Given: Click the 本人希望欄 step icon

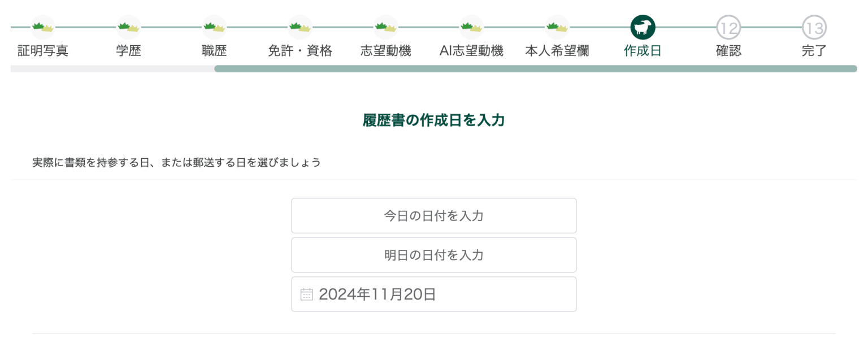Looking at the screenshot, I should pos(557,27).
